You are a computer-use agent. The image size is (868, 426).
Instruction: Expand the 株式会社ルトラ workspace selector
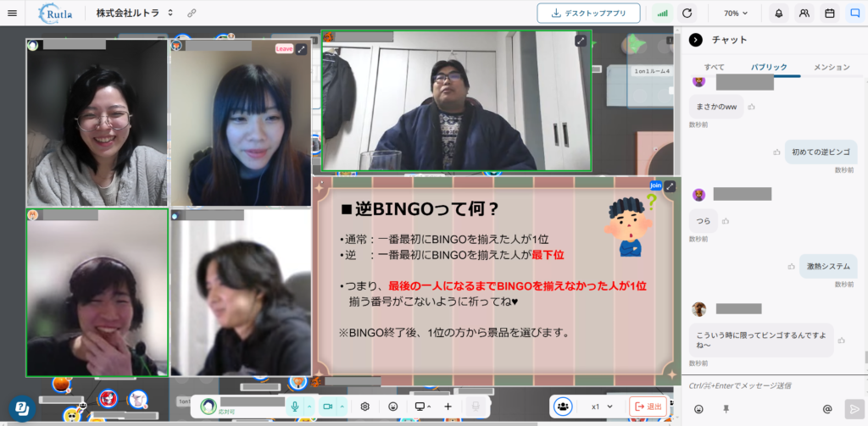point(135,14)
